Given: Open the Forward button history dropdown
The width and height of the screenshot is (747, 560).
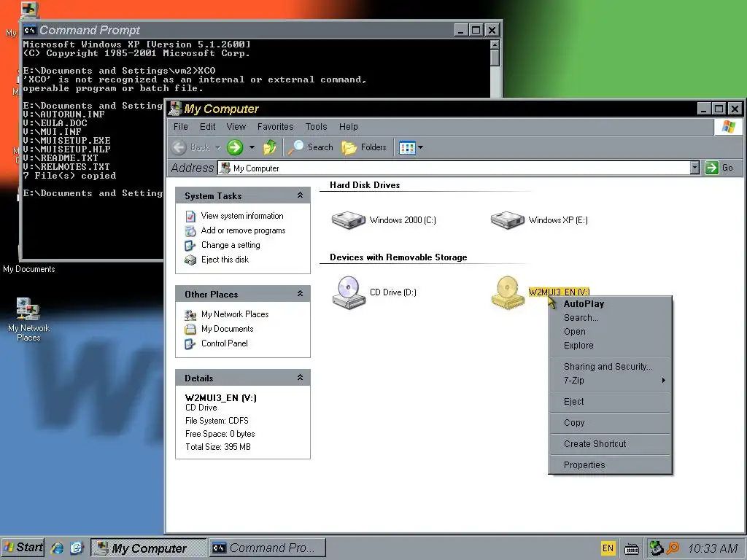Looking at the screenshot, I should [x=252, y=147].
